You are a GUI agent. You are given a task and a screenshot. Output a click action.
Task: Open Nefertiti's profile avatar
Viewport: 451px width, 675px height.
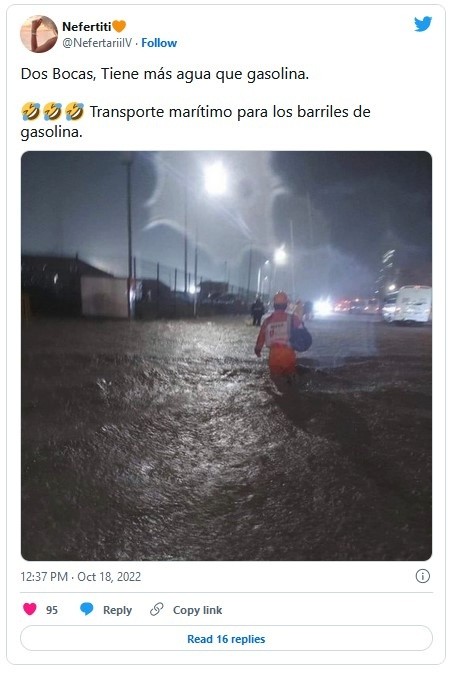click(x=39, y=34)
